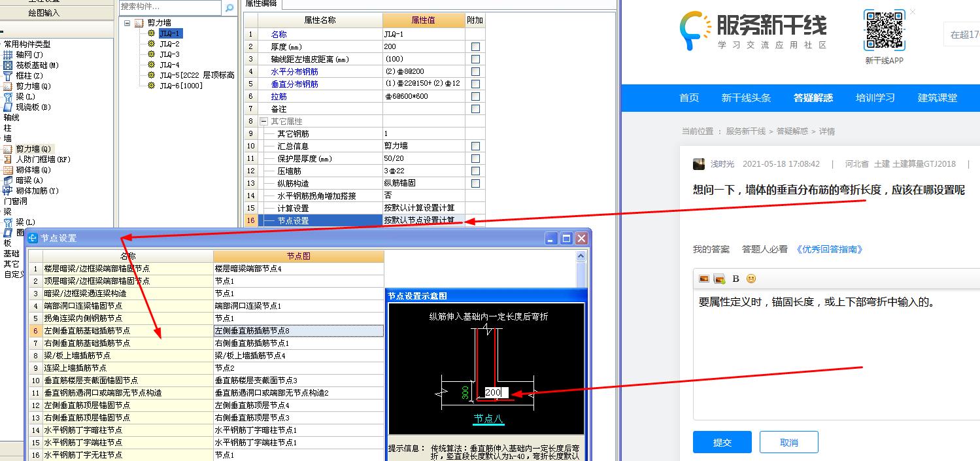Image resolution: width=980 pixels, height=461 pixels.
Task: Go to 首页 in site navigation
Action: [689, 98]
